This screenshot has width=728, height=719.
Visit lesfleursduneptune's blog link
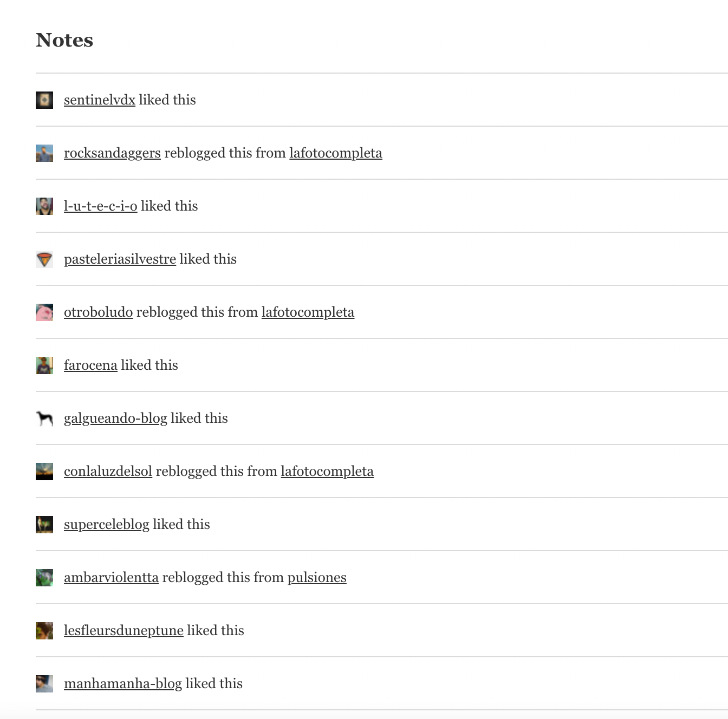coord(123,631)
